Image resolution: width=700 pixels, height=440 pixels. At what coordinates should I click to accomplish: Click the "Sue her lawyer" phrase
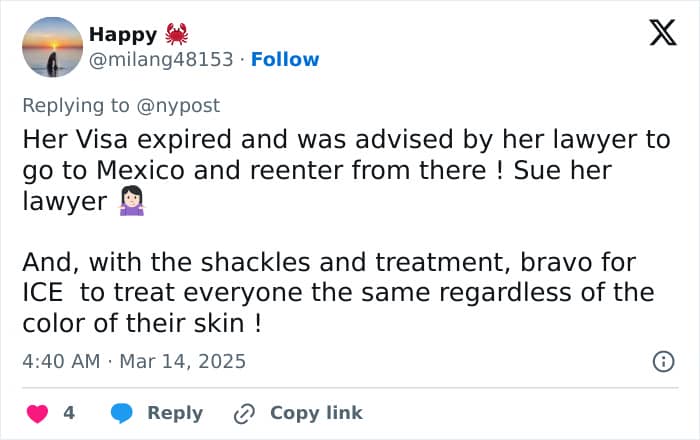tap(562, 170)
